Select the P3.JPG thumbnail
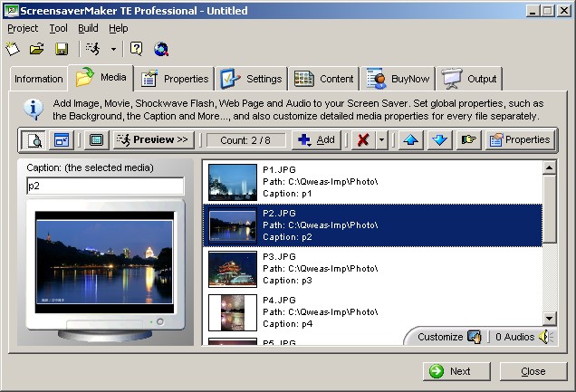Viewport: 576px width, 392px height. tap(233, 269)
